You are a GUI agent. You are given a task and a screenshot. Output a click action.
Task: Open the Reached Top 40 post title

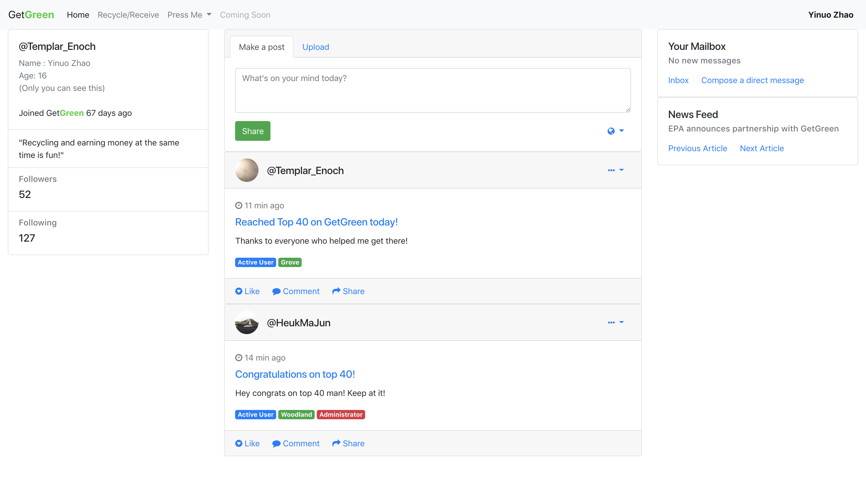pyautogui.click(x=316, y=222)
